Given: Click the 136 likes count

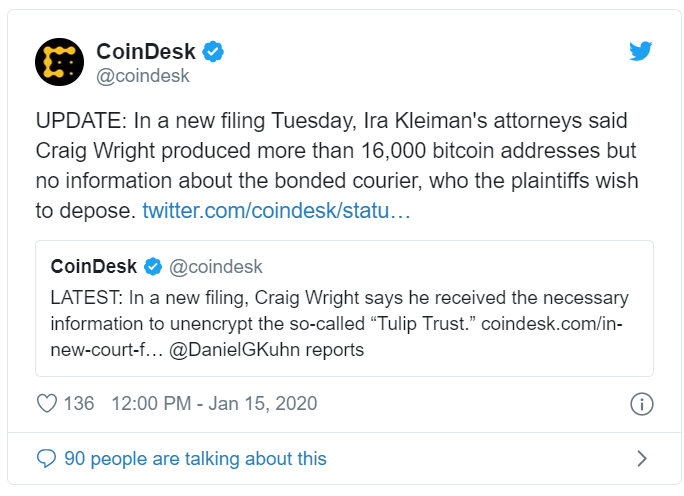Looking at the screenshot, I should pos(78,404).
